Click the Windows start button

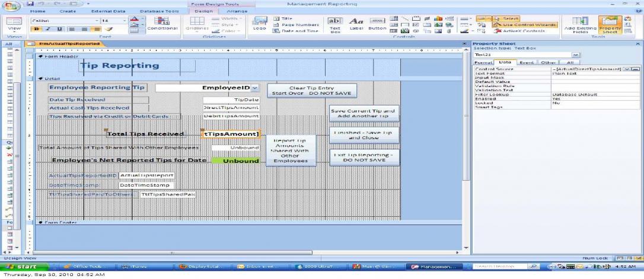coord(24,267)
